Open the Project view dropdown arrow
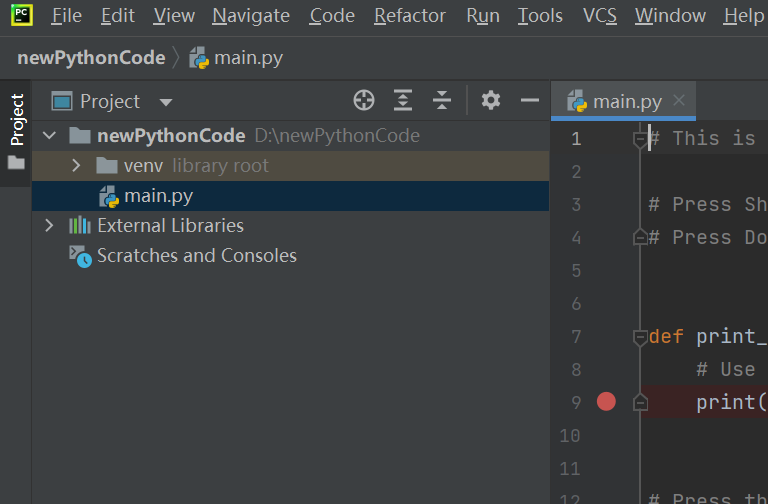Screen dimensions: 768x504 pyautogui.click(x=166, y=102)
